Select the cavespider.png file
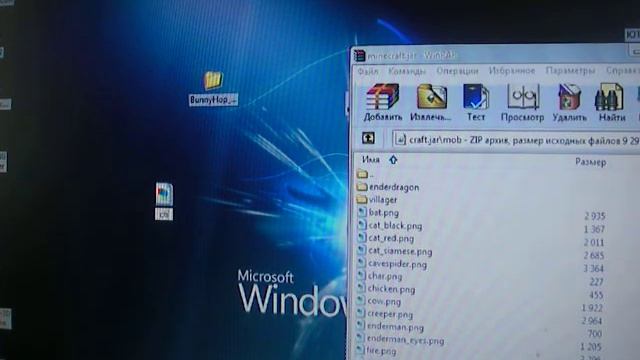The image size is (640, 360). point(392,264)
